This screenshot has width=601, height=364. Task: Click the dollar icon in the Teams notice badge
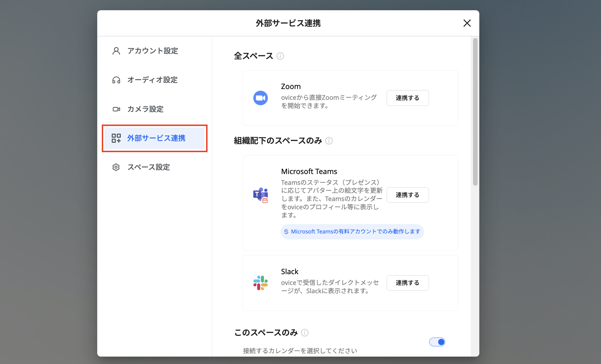pos(286,232)
